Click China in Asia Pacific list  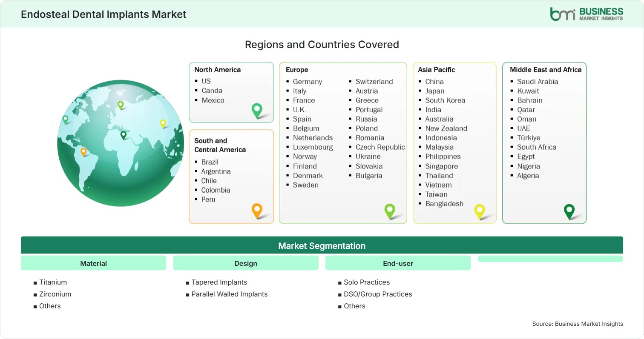click(434, 81)
